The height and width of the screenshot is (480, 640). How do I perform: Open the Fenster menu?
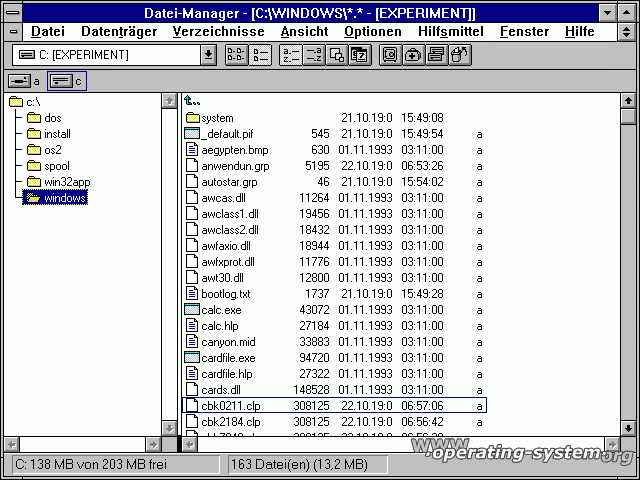(x=524, y=31)
